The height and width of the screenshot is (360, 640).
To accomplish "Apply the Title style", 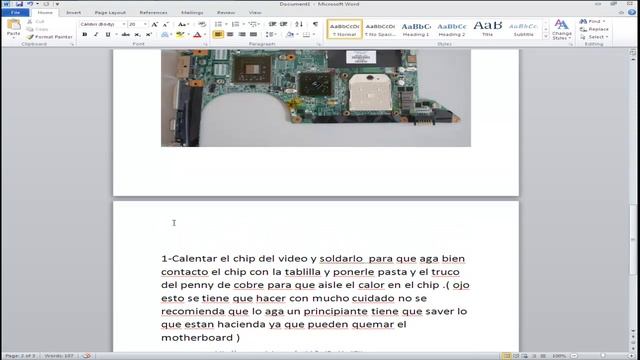I will (487, 29).
